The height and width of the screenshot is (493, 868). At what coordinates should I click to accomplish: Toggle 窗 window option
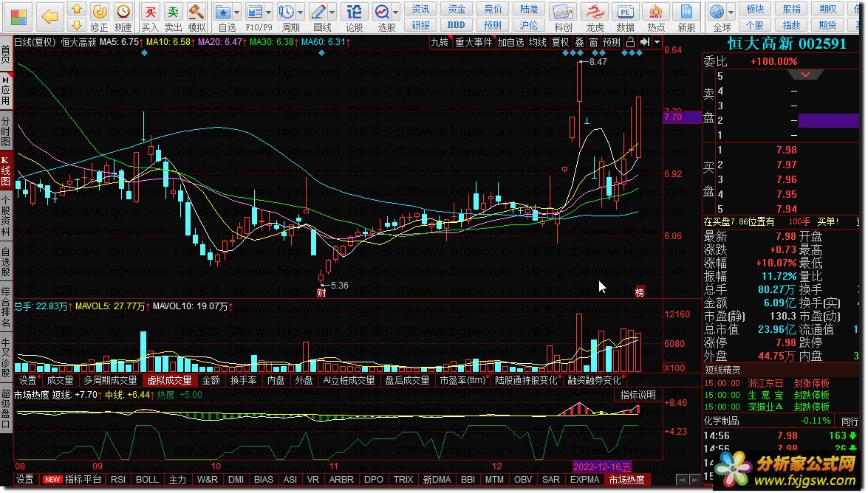[593, 42]
